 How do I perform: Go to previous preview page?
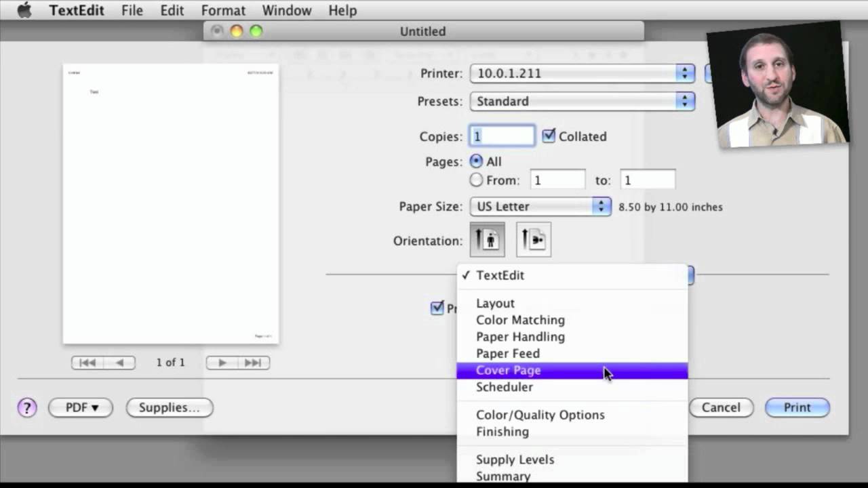click(x=119, y=363)
